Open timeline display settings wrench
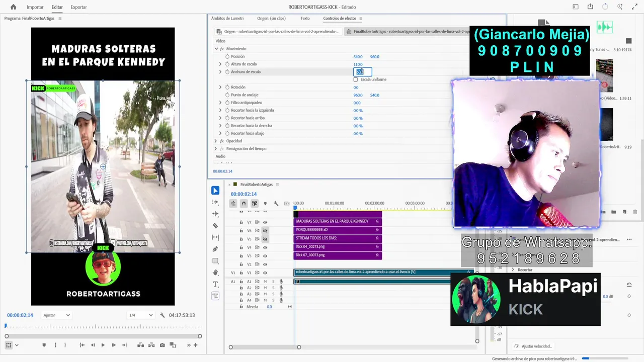 point(276,204)
